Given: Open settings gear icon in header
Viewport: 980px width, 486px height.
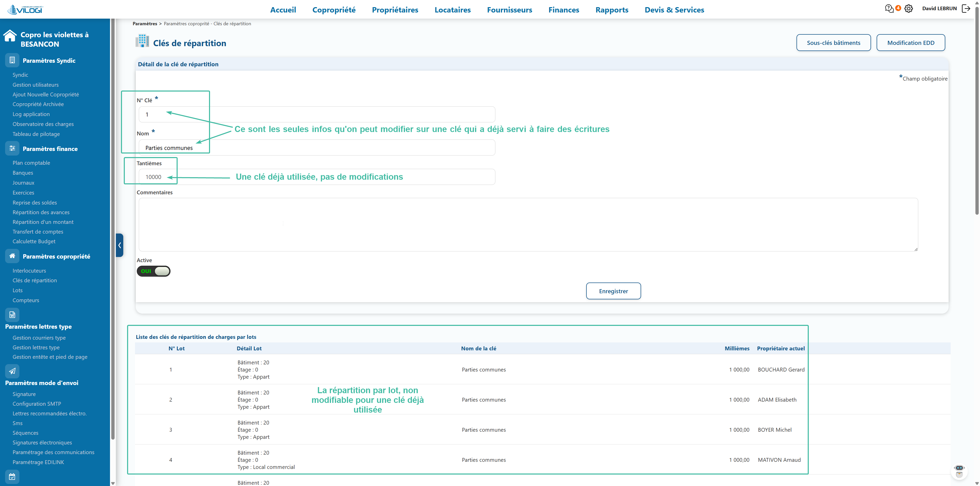Looking at the screenshot, I should pyautogui.click(x=909, y=8).
